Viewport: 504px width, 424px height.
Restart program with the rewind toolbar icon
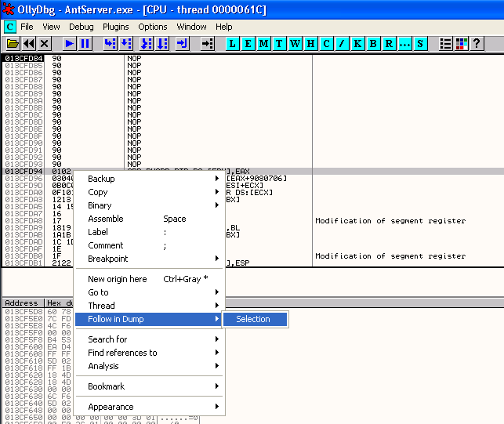click(x=29, y=44)
